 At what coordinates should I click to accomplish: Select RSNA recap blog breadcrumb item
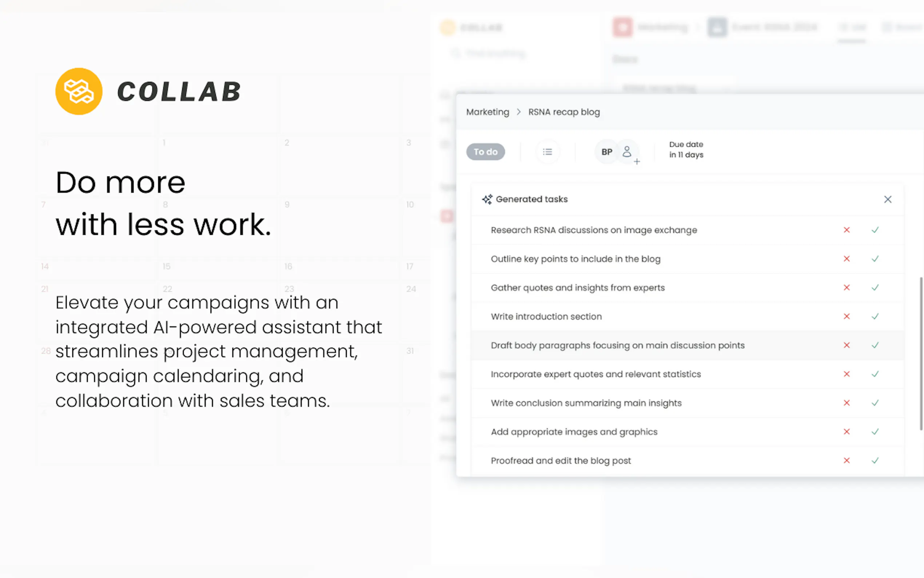(564, 112)
